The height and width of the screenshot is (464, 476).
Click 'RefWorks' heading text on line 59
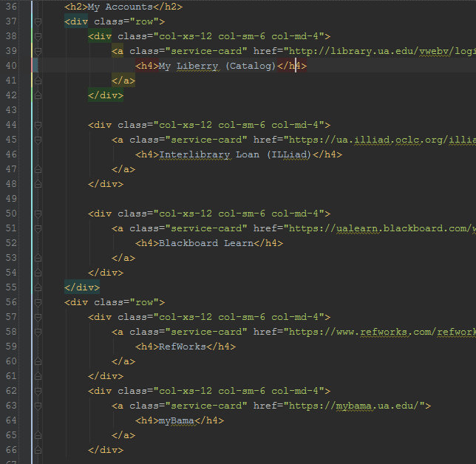click(183, 347)
